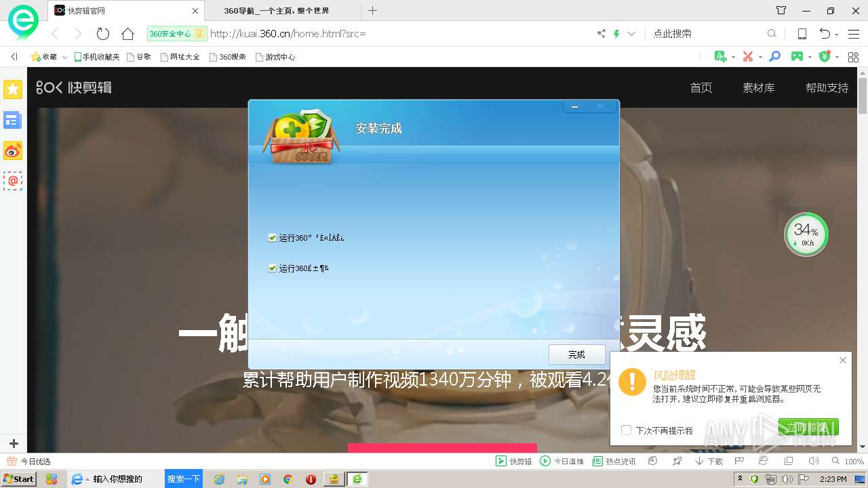868x488 pixels.
Task: Open 谷歌 bookmark
Action: [139, 57]
